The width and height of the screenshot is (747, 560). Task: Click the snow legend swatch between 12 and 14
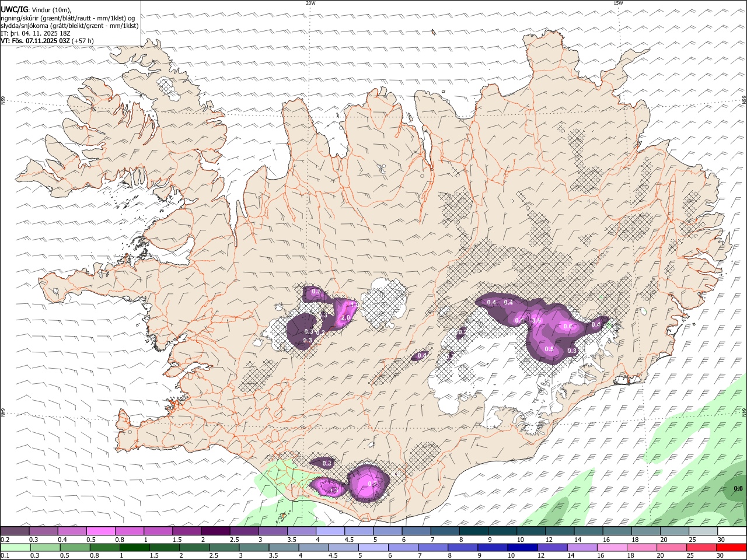(x=559, y=531)
